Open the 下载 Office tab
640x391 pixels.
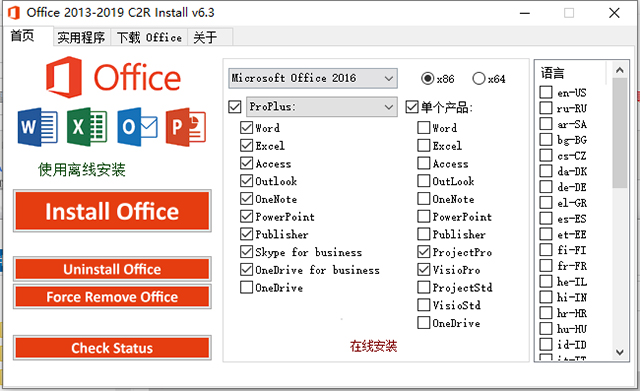tap(149, 38)
